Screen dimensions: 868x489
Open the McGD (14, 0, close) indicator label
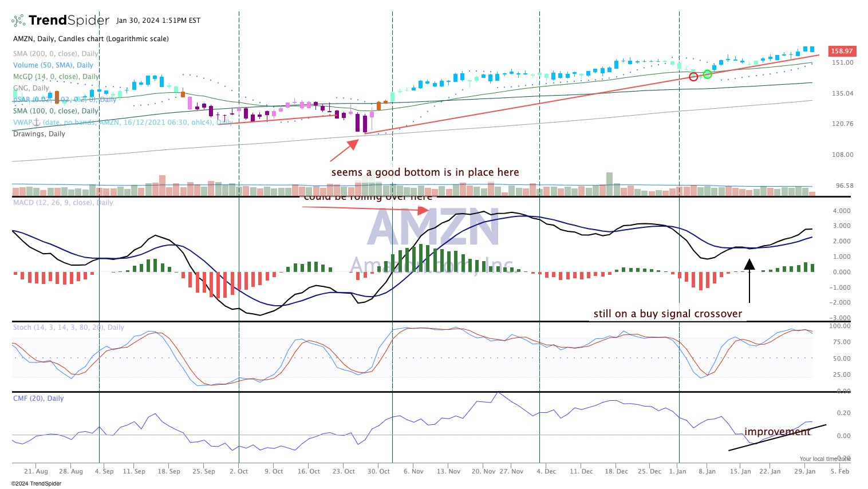pos(56,77)
